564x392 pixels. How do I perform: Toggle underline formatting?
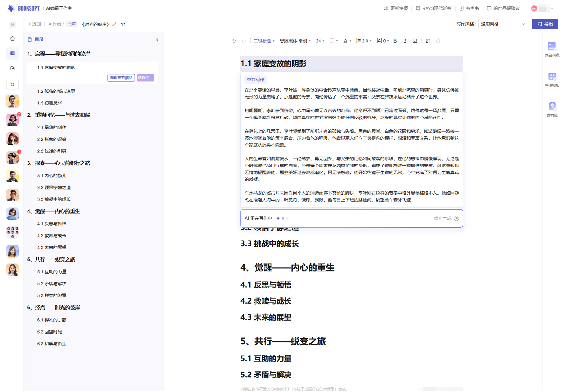415,41
